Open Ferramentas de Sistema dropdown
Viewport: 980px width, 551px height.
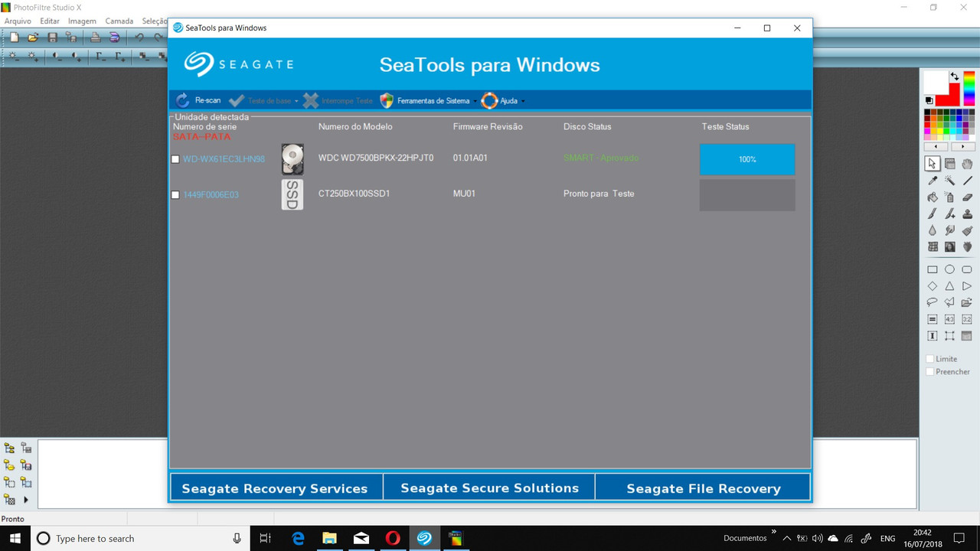pos(427,100)
